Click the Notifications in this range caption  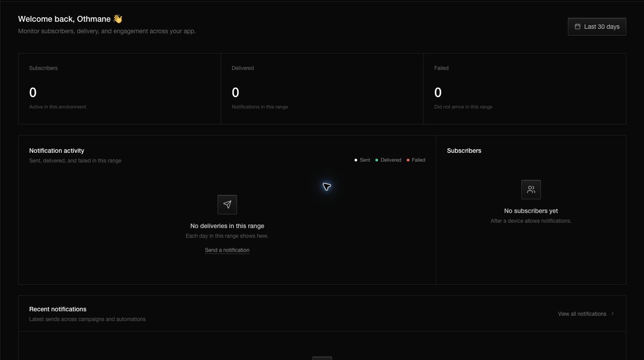pos(260,107)
